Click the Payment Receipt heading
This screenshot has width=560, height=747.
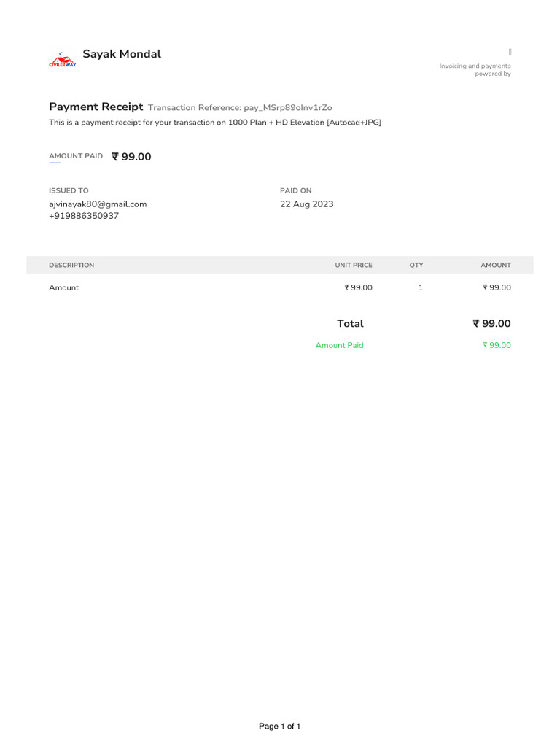point(96,107)
